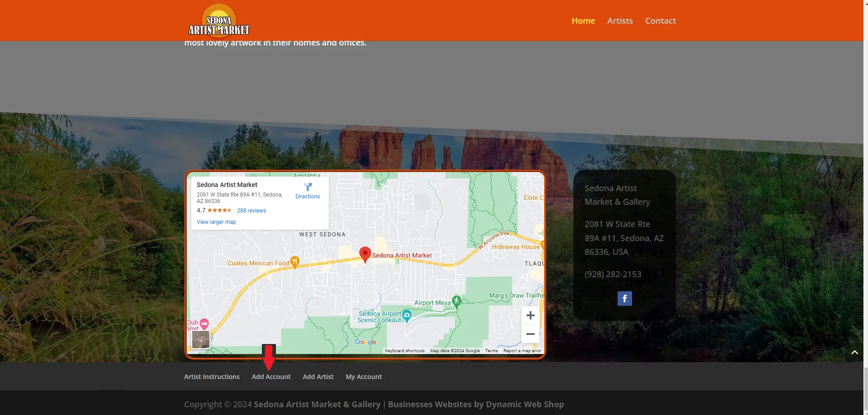868x415 pixels.
Task: Click View larger map link
Action: tap(216, 222)
